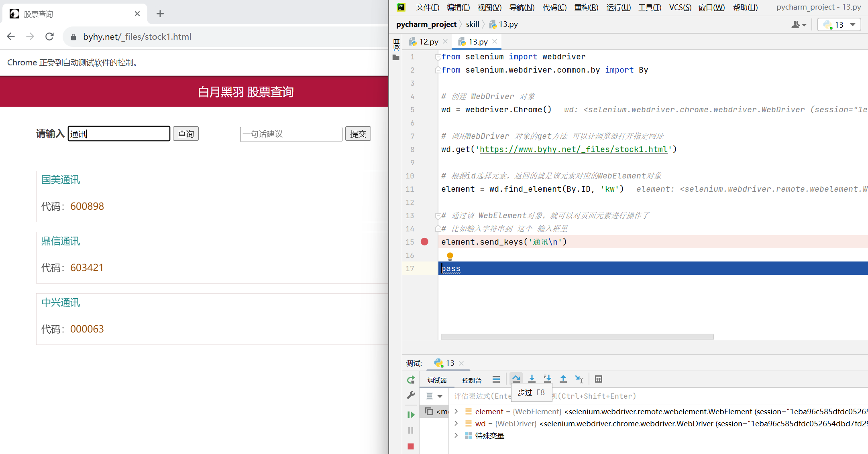The image size is (868, 454).
Task: Collapse the import fold marker on line 1
Action: point(438,57)
